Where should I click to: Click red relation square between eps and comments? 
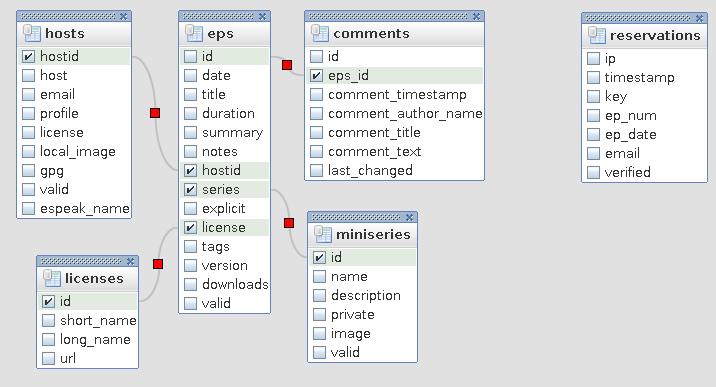coord(287,65)
